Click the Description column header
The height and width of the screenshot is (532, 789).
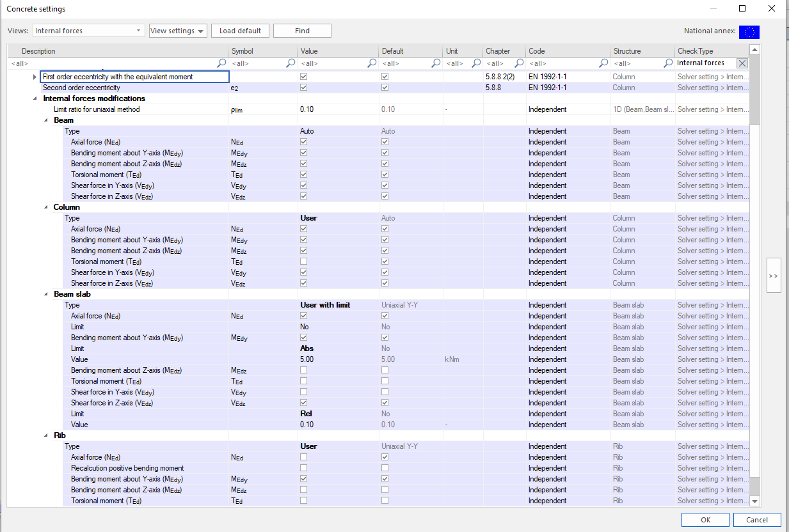point(38,51)
